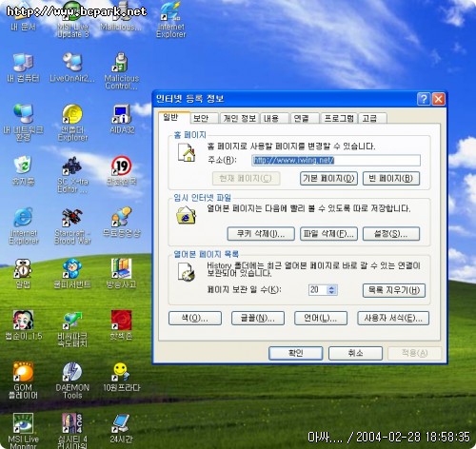Launch the 알맵 owl shortcut
Screen dimensions: 476x449
pos(23,273)
